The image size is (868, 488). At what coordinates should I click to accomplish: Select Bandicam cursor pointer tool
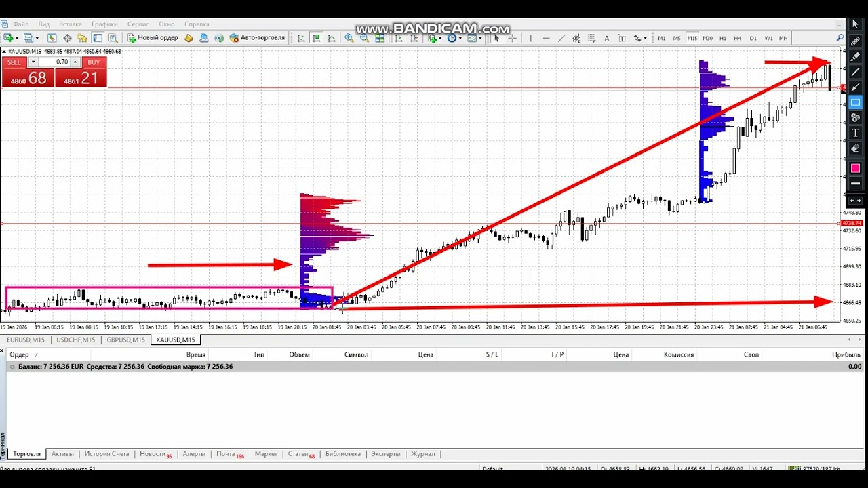855,24
